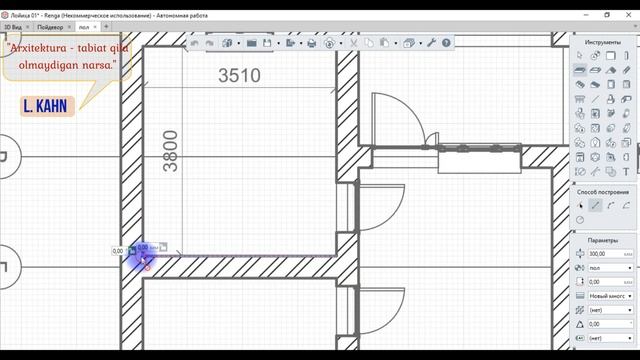Click the Paste clipboard icon
Image resolution: width=640 pixels, height=360 pixels.
[x=384, y=43]
